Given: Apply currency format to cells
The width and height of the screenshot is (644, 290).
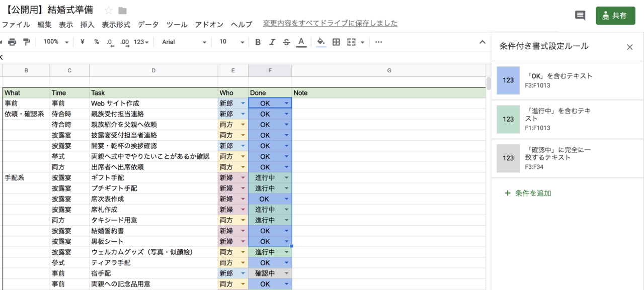Looking at the screenshot, I should [x=82, y=42].
